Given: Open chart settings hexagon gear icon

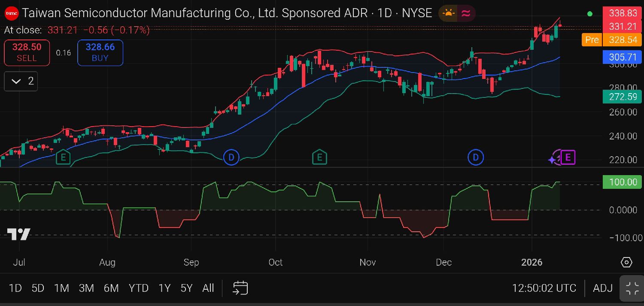Looking at the screenshot, I should coord(626,262).
